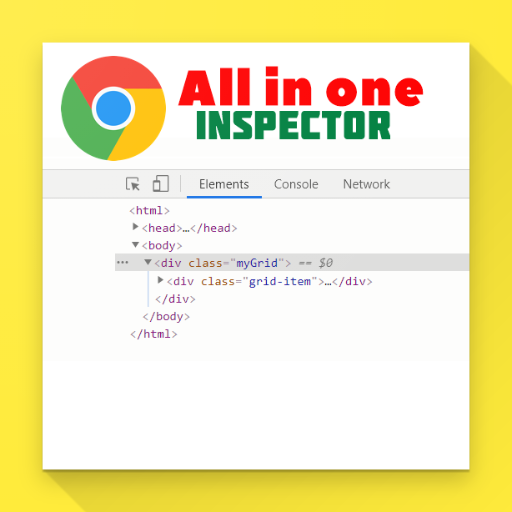Viewport: 512px width, 512px height.
Task: Collapse the myGrid div node
Action: [148, 262]
